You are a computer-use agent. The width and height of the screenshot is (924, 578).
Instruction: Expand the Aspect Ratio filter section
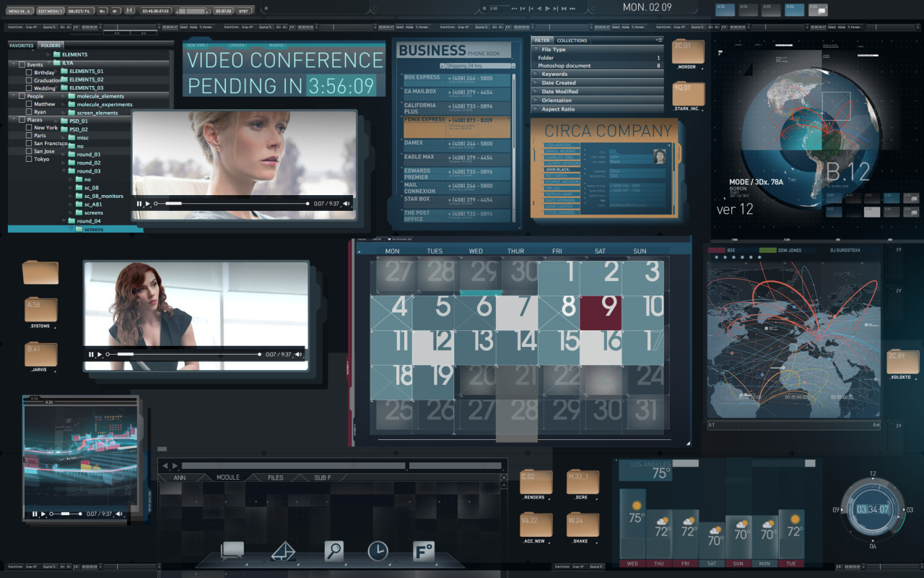536,109
